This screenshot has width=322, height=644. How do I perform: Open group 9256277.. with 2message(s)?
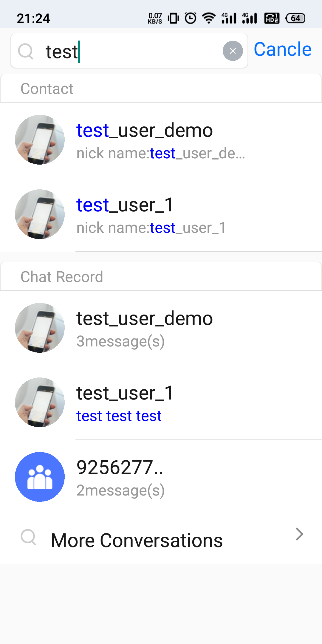point(161,477)
